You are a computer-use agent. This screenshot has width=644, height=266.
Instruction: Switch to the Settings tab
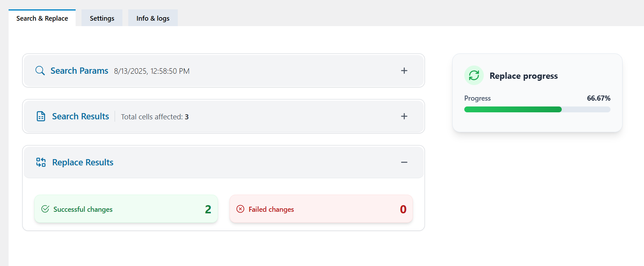(102, 18)
